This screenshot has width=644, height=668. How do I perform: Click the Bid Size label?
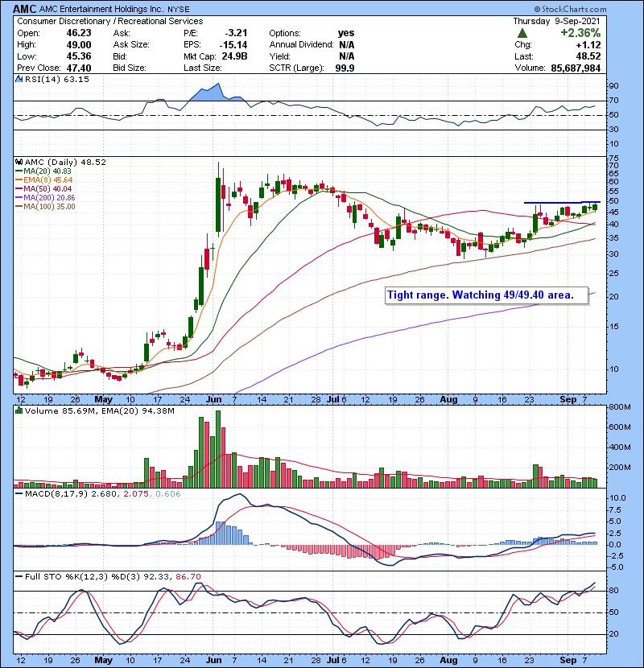pyautogui.click(x=130, y=68)
